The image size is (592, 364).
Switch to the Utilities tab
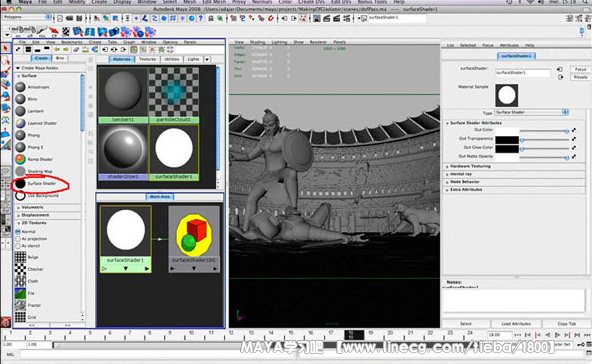[172, 59]
